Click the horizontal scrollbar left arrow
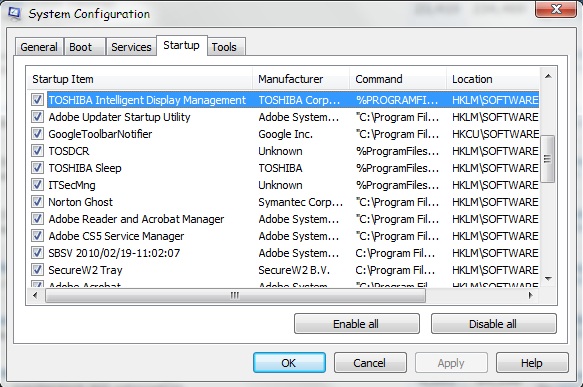 pyautogui.click(x=35, y=296)
